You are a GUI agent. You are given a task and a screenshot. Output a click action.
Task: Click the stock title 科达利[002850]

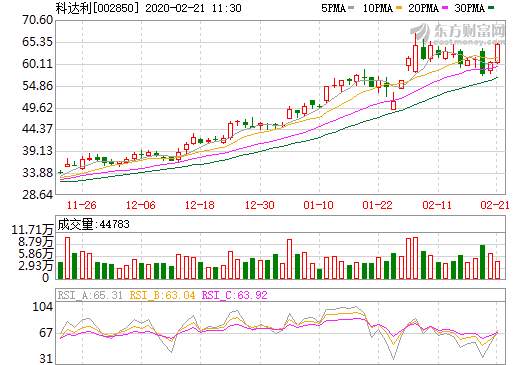tap(97, 8)
